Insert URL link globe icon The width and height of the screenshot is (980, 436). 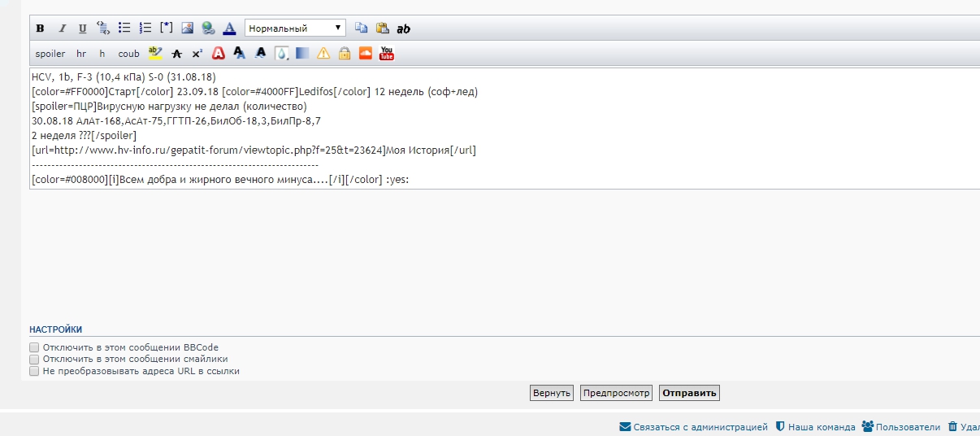coord(208,28)
